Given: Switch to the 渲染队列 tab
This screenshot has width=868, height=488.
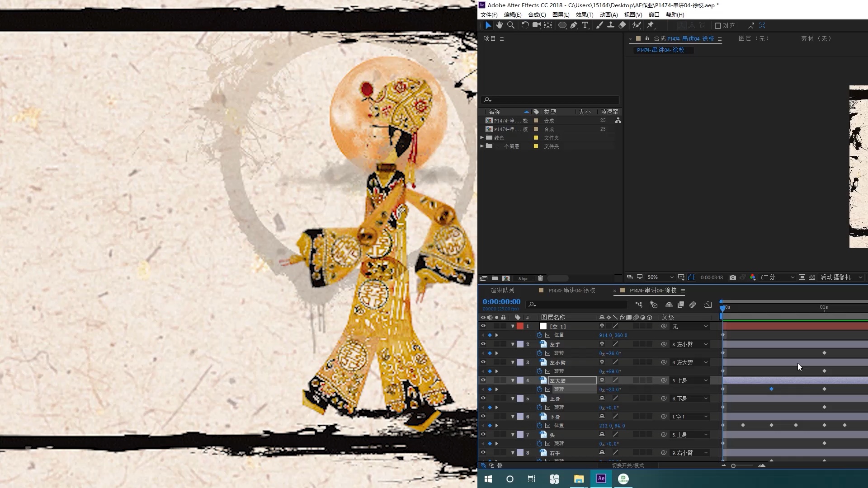Looking at the screenshot, I should [502, 291].
